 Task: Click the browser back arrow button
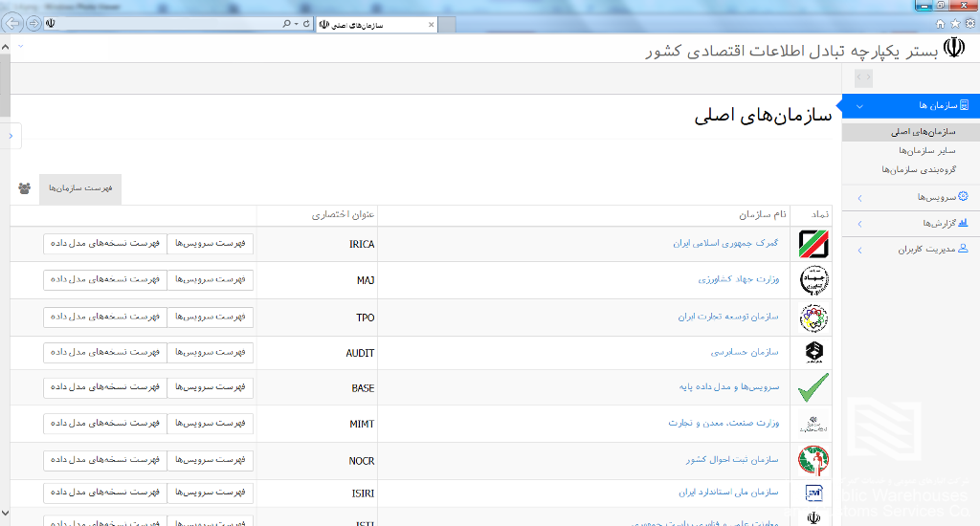click(x=12, y=23)
